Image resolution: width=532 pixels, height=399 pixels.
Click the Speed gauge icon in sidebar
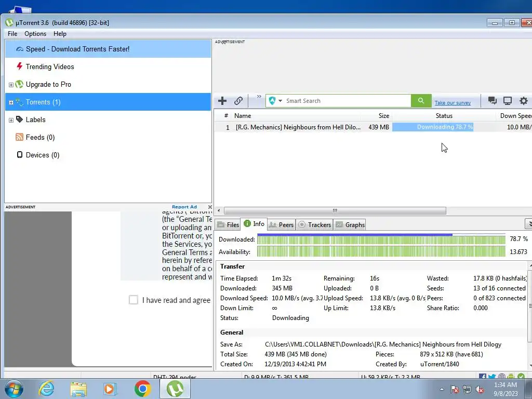point(20,49)
